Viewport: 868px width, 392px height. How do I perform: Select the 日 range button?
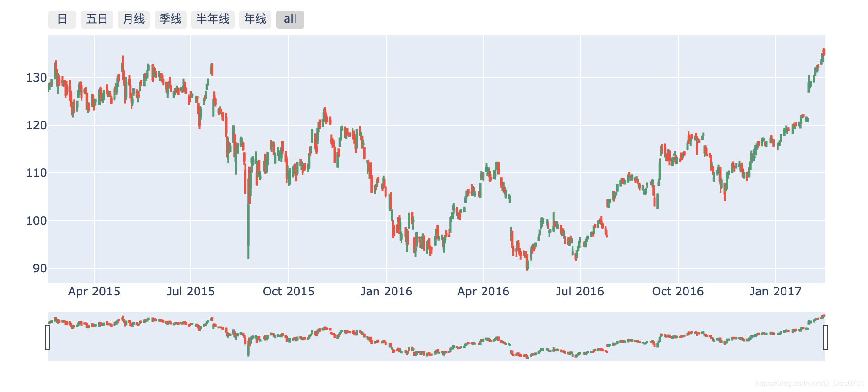[x=62, y=20]
